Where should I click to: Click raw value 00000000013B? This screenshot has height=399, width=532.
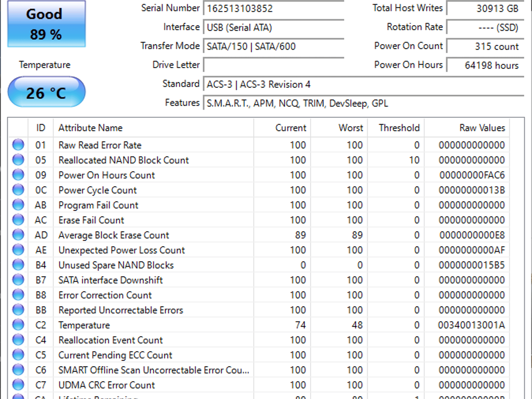(472, 190)
